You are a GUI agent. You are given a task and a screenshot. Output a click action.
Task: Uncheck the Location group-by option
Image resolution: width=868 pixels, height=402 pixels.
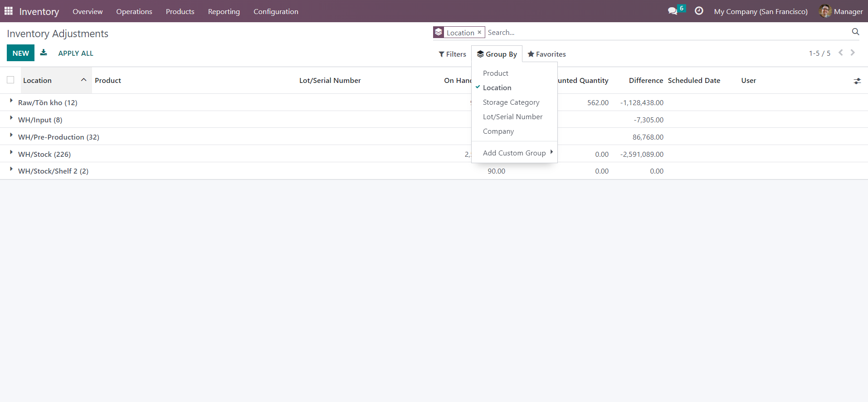pyautogui.click(x=497, y=87)
